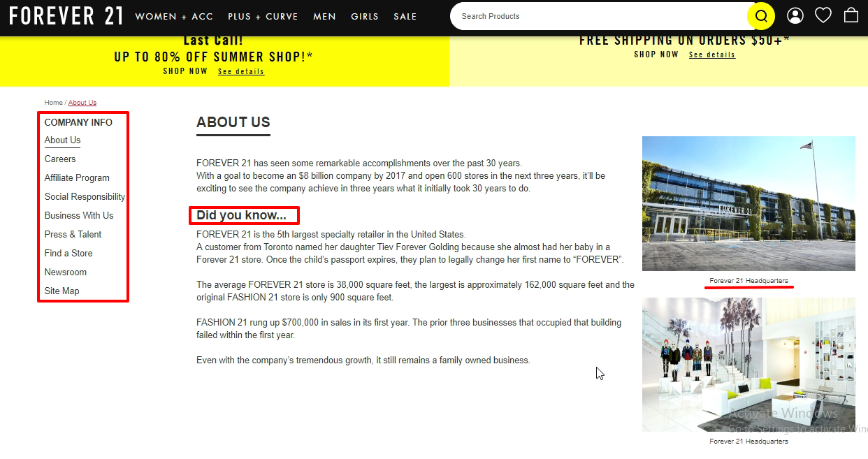Open Affiliate Program sidebar link
Image resolution: width=868 pixels, height=459 pixels.
click(x=77, y=177)
